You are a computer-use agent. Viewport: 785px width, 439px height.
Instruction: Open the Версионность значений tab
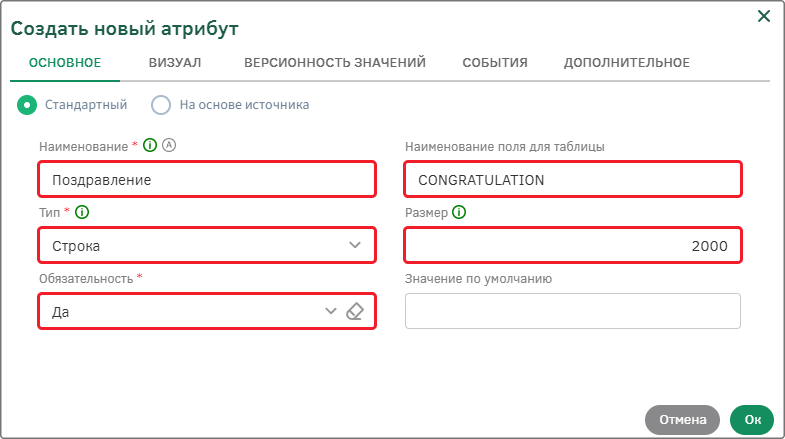pyautogui.click(x=335, y=63)
